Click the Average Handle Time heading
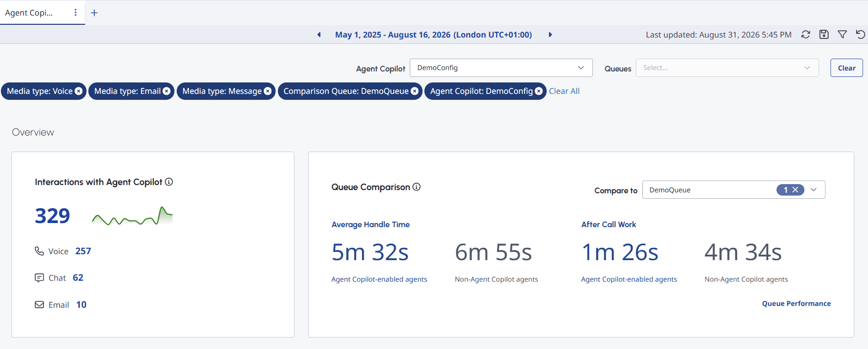The width and height of the screenshot is (868, 349). click(370, 224)
